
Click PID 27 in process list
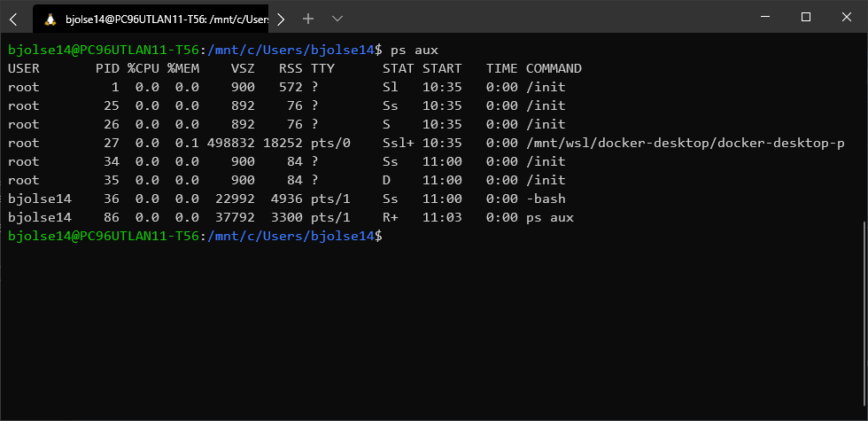point(112,143)
